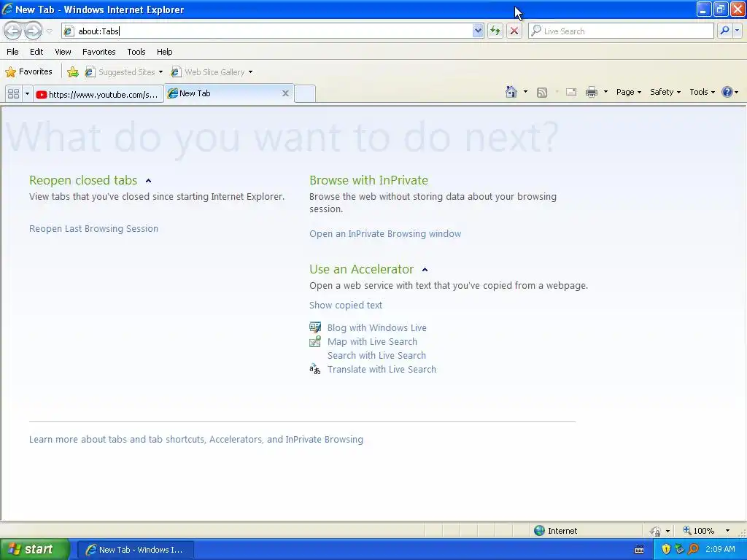
Task: Click the Read Mail icon
Action: pyautogui.click(x=571, y=92)
